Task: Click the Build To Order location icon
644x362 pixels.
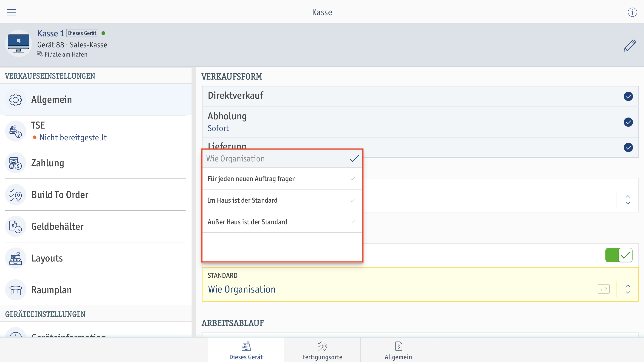Action: (15, 195)
